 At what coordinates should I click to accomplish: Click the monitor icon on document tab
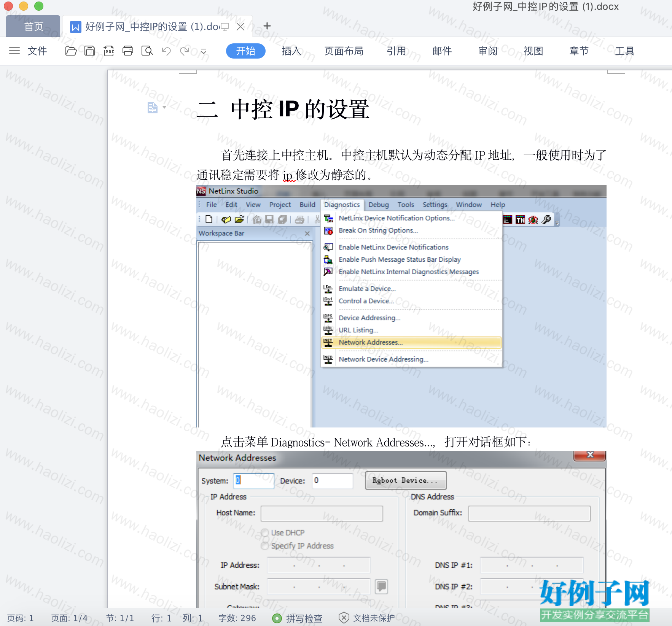click(x=225, y=27)
